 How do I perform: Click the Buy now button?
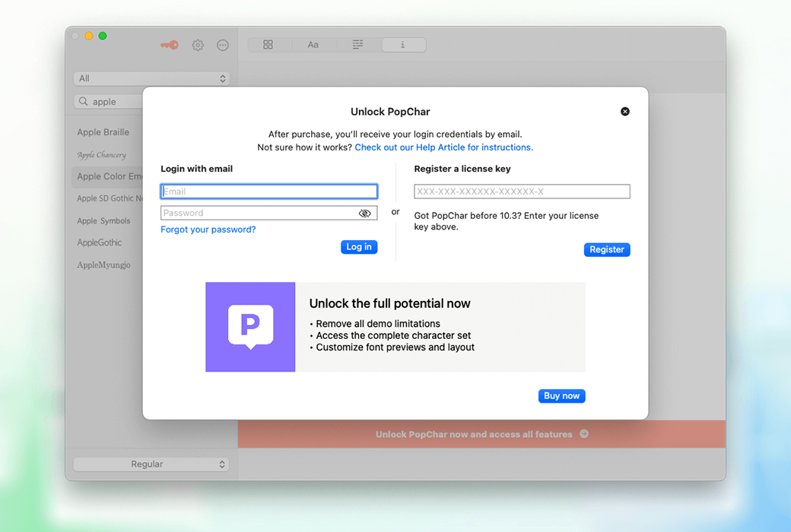pos(561,396)
